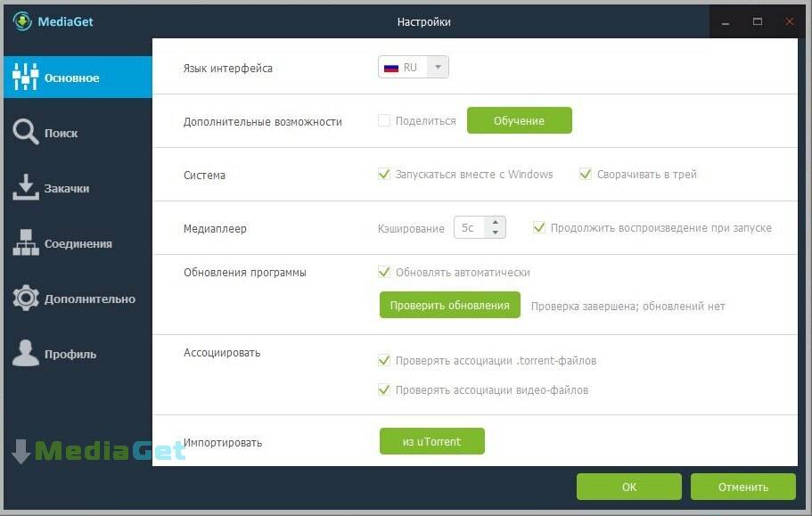812x516 pixels.
Task: Click the MediaGet logo icon in title bar
Action: [x=22, y=21]
